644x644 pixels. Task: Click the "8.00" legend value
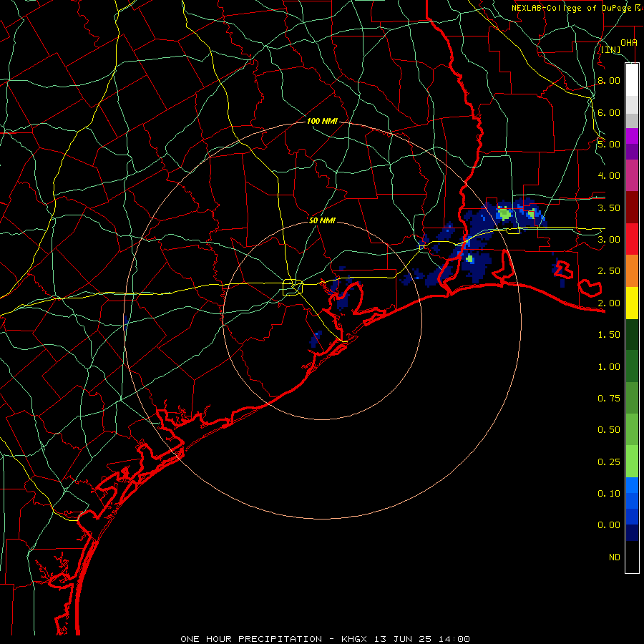(609, 80)
